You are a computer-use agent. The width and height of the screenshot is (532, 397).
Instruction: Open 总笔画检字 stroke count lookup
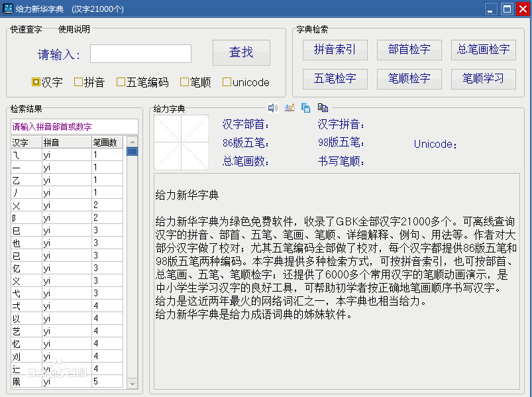pyautogui.click(x=483, y=50)
